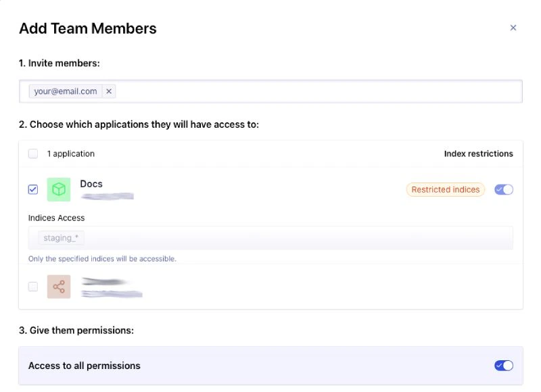Turn off Access to all permissions
The height and width of the screenshot is (392, 541).
[503, 365]
